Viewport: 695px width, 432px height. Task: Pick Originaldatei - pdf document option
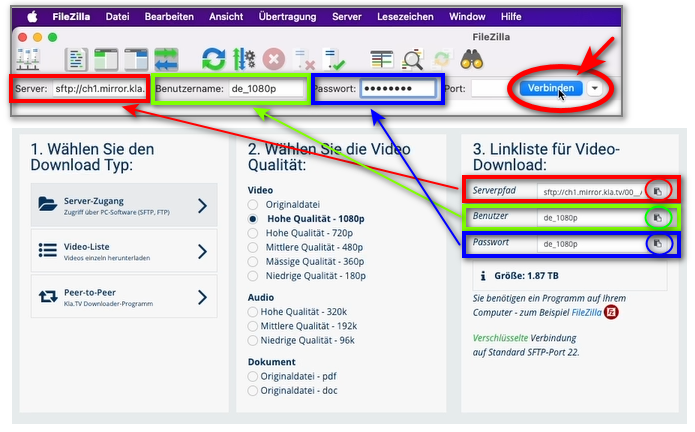point(254,376)
